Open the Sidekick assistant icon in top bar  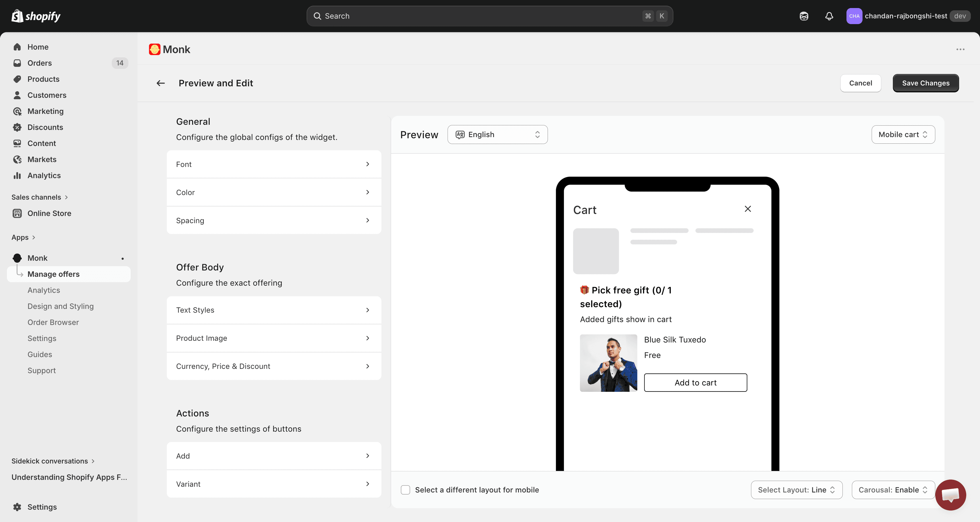[x=804, y=16]
